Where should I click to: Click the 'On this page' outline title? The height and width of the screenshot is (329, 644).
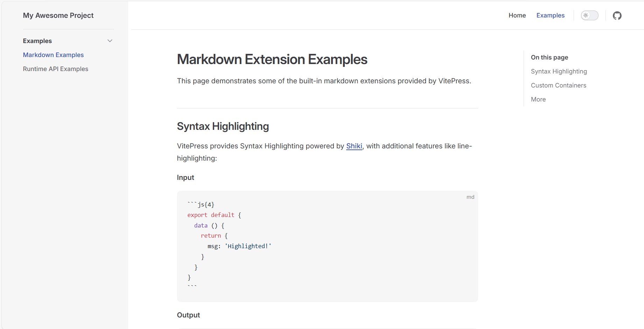click(549, 57)
